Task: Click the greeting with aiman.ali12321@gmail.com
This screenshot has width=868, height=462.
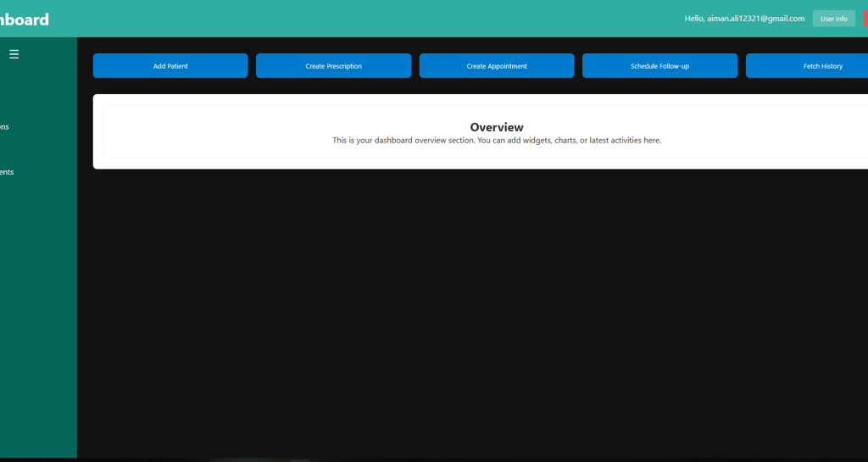Action: point(744,19)
